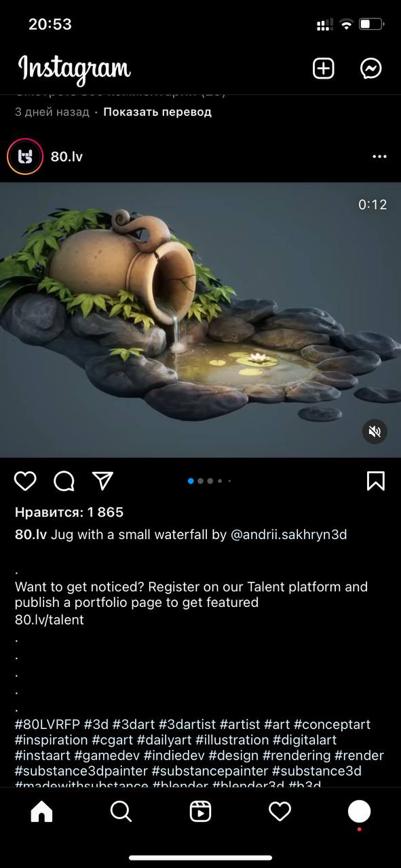Select second carousel page dot

click(x=200, y=481)
